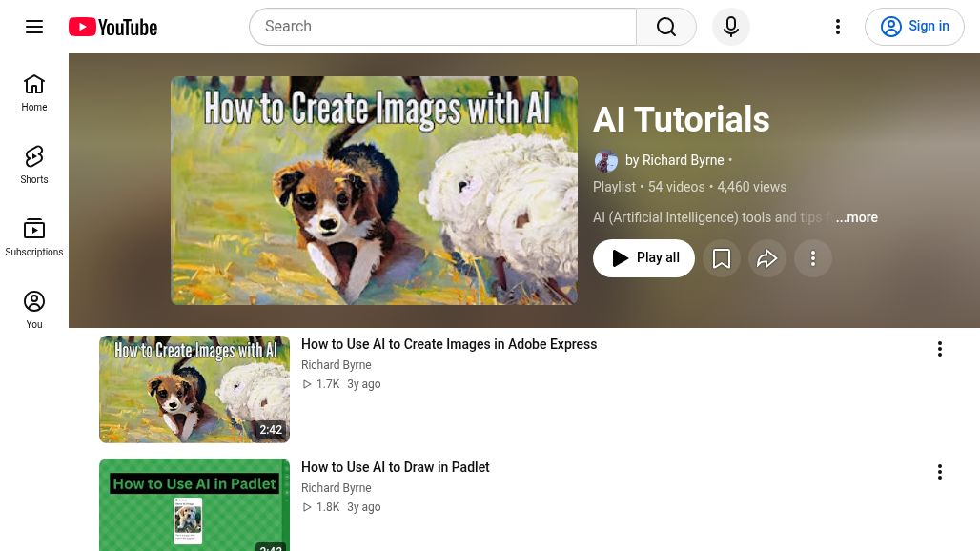This screenshot has height=551, width=980.
Task: Click the "1.7K" view count of the Adobe Express video
Action: [x=328, y=384]
